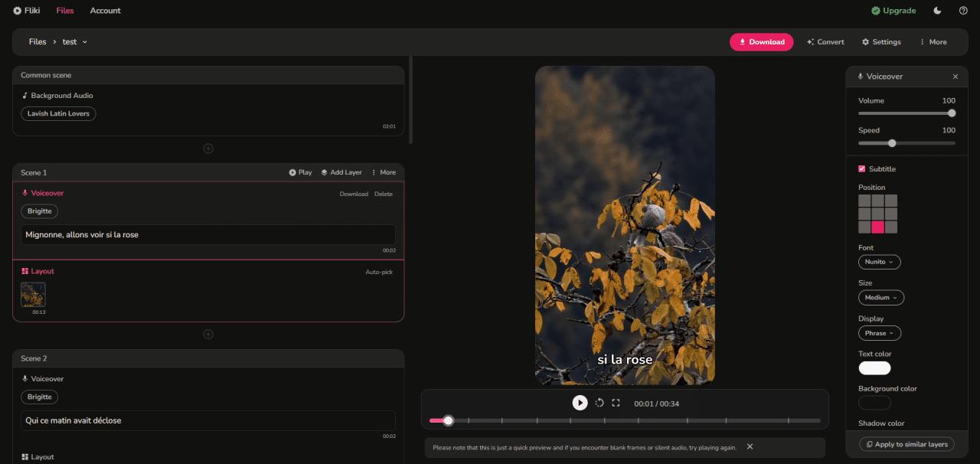Pick the white Text color swatch
Image resolution: width=980 pixels, height=464 pixels.
(x=874, y=368)
